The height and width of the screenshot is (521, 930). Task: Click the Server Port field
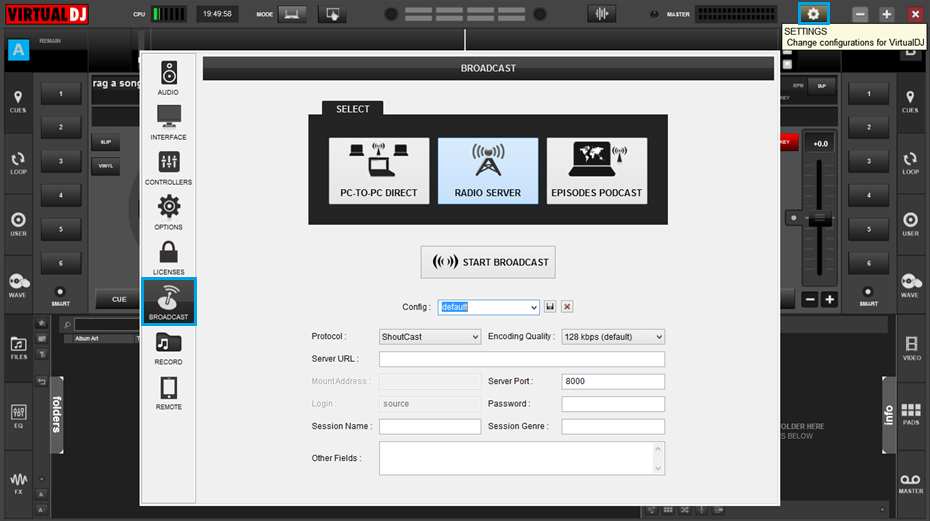coord(613,381)
